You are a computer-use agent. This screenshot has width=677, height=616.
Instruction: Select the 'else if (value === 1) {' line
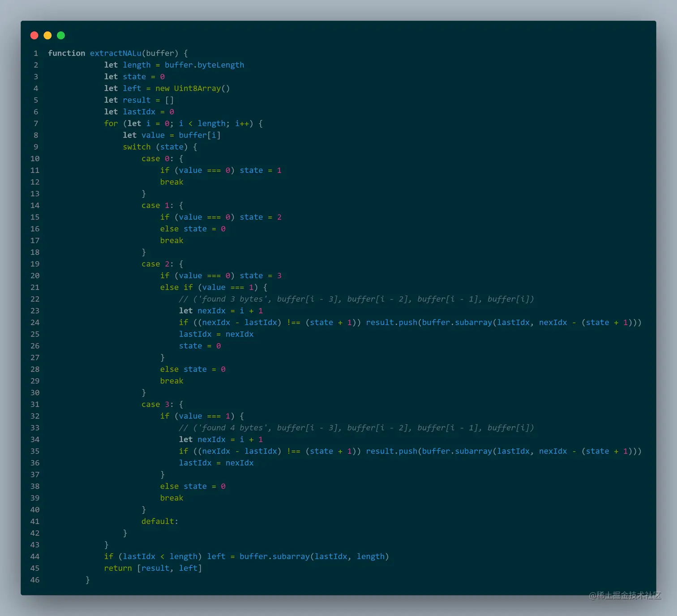pyautogui.click(x=214, y=287)
